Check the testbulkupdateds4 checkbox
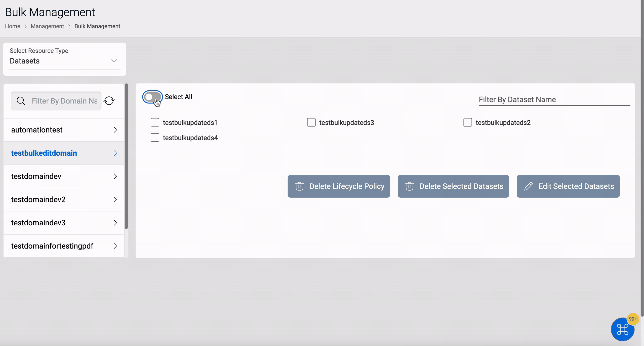Image resolution: width=644 pixels, height=346 pixels. tap(155, 137)
